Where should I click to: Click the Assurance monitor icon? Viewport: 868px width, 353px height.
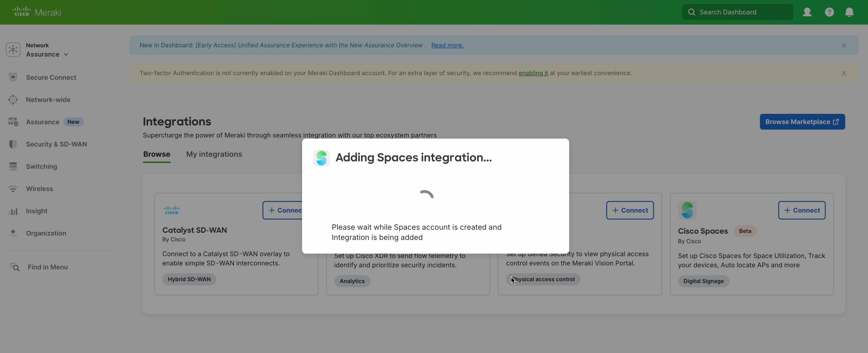point(13,122)
